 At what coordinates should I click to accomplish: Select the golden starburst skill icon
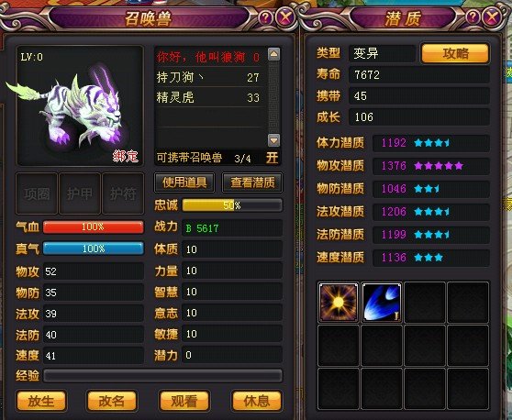339,303
